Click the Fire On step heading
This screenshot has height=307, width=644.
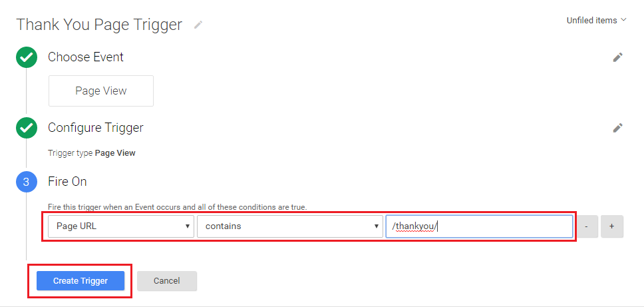(67, 182)
